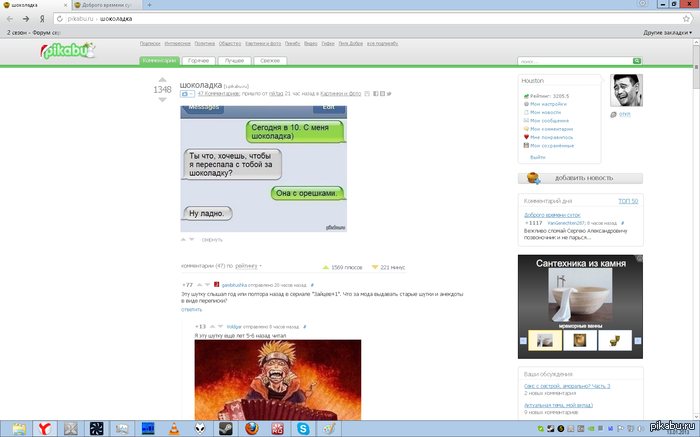Screen dimensions: 700x437
Task: Collapse the post via свернуть
Action: click(212, 240)
